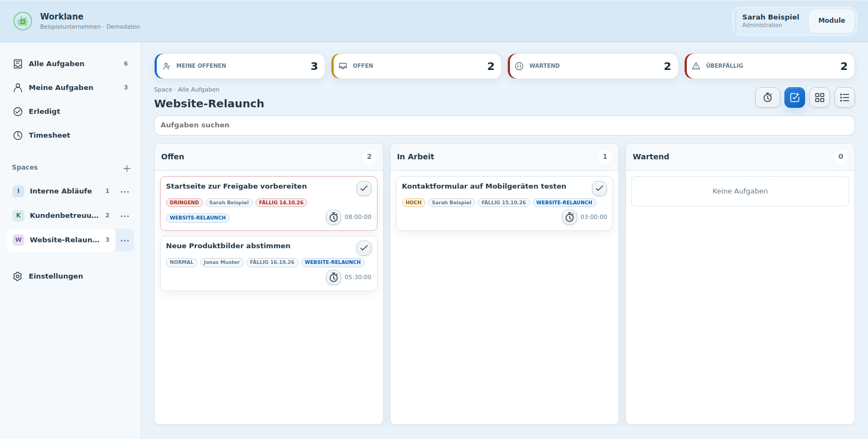Click Sarah Beispiel user profile name
Image resolution: width=868 pixels, height=439 pixels.
pos(771,17)
